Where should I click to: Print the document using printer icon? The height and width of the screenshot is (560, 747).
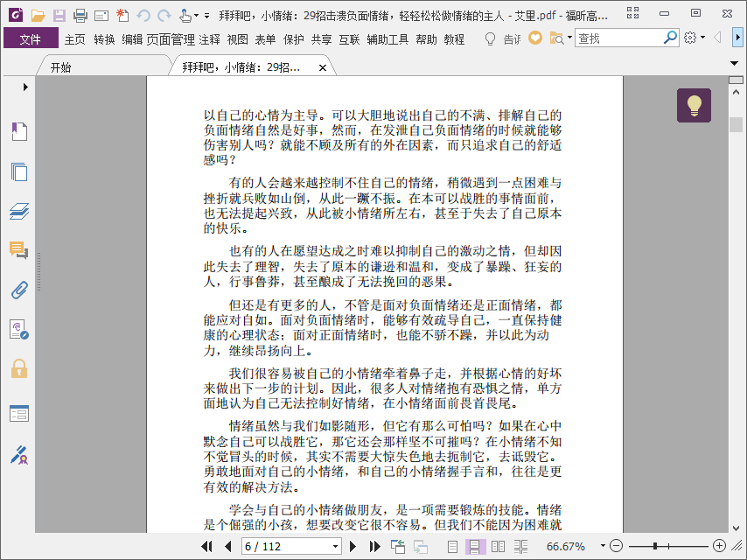tap(80, 16)
